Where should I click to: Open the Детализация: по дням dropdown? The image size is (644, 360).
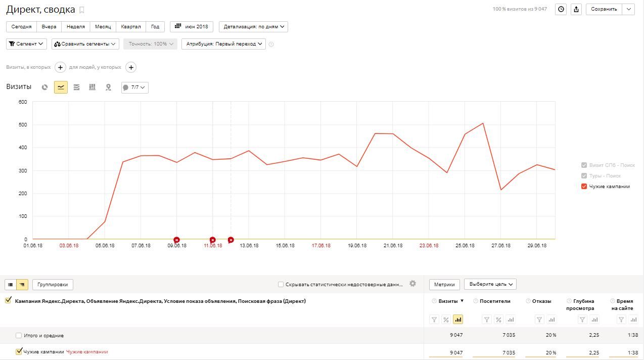coord(253,27)
